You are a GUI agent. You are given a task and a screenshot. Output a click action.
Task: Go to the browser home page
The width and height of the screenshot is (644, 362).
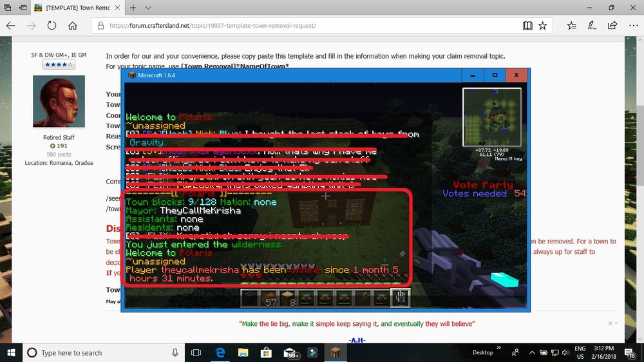click(x=73, y=26)
